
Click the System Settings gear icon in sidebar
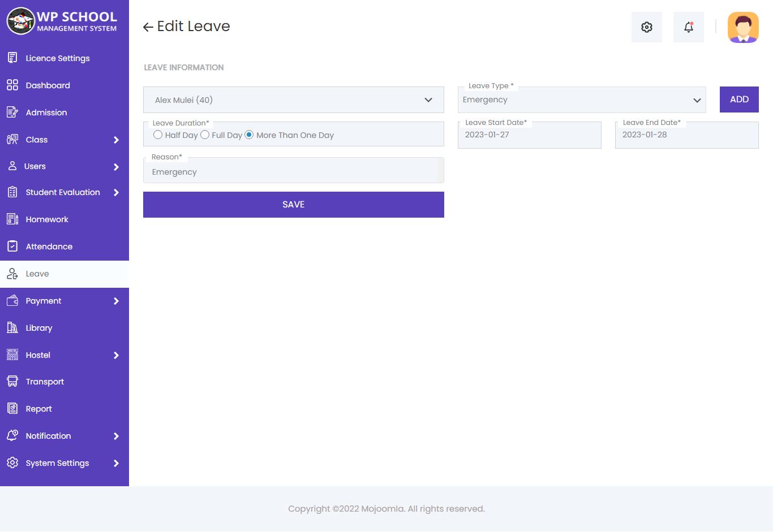[x=12, y=462]
